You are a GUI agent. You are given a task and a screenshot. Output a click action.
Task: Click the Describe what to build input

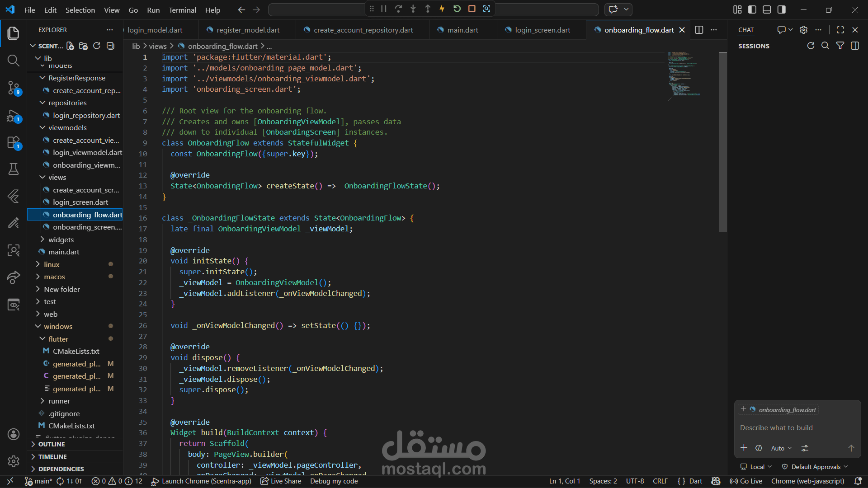click(776, 427)
